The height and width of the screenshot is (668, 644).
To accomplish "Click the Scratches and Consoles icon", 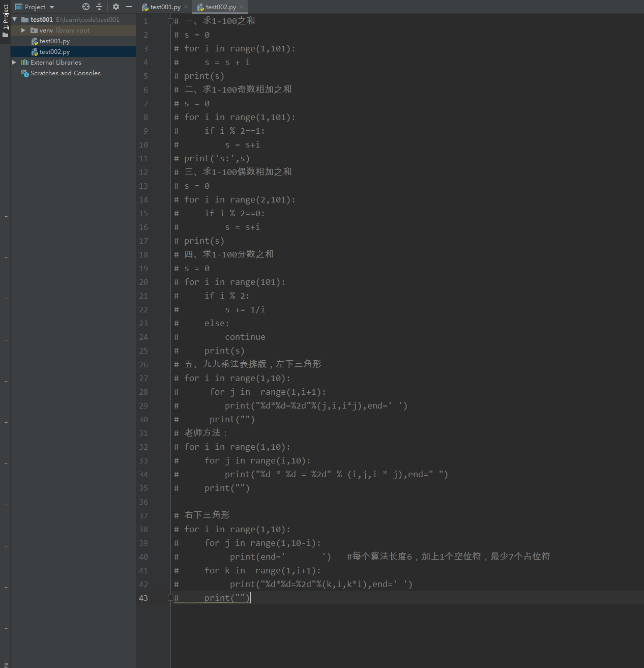I will tap(25, 73).
